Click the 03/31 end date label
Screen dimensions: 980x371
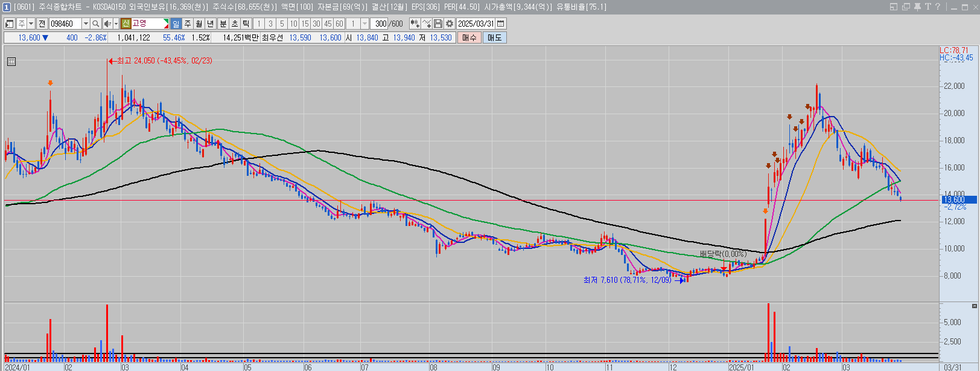coord(953,367)
